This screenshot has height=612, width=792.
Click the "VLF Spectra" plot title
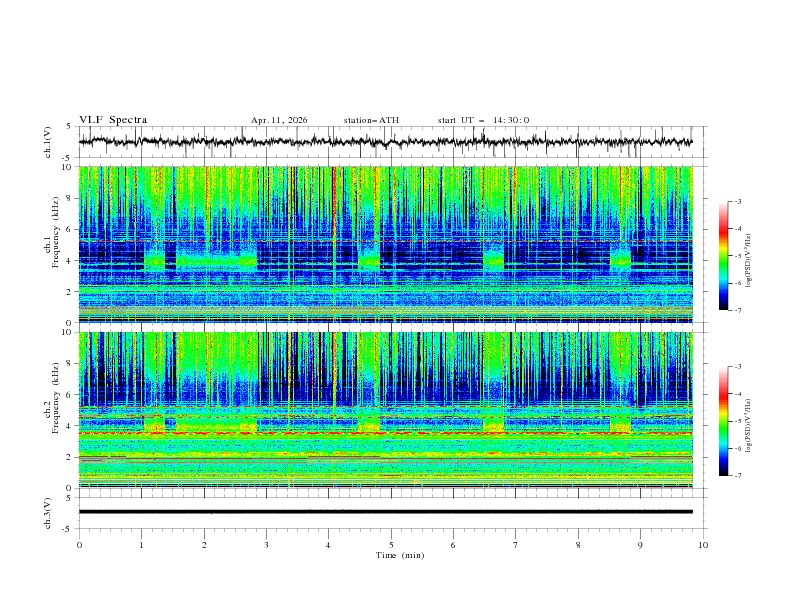tap(113, 120)
